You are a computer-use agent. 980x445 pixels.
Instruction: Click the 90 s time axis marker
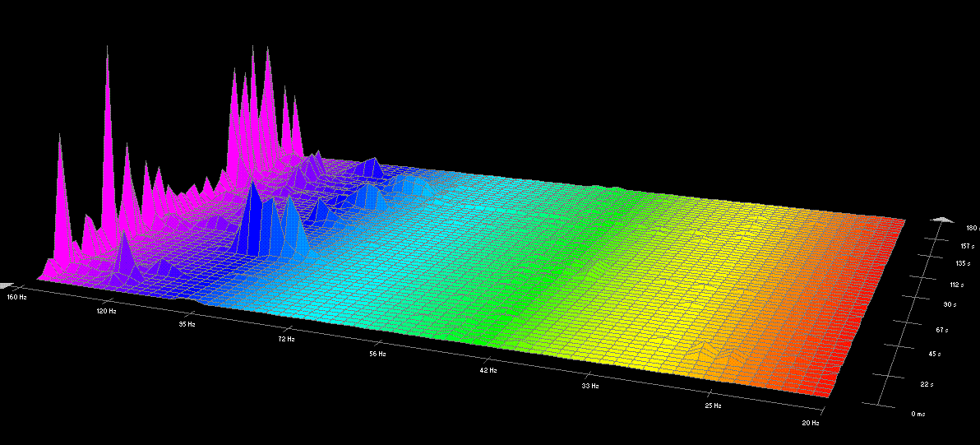point(951,304)
